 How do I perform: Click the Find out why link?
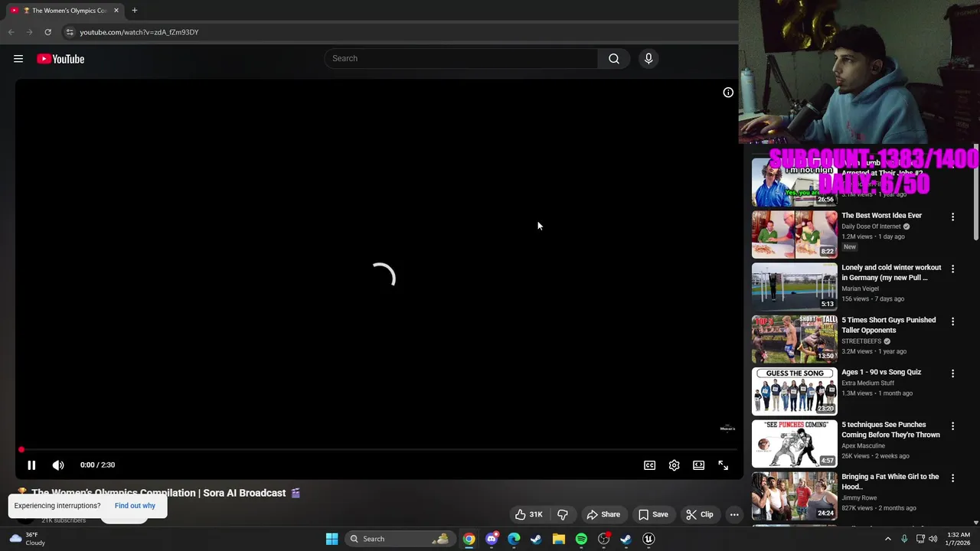pos(135,506)
